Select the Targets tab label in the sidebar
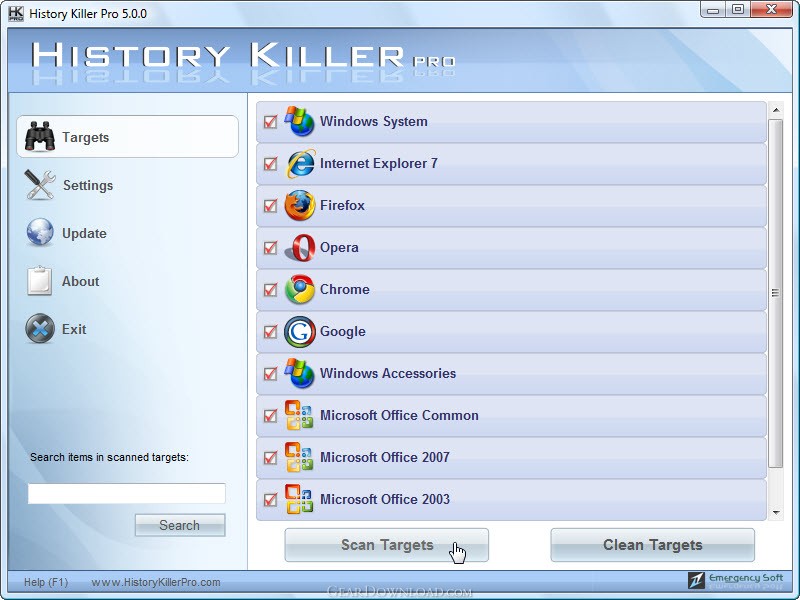Screen dimensions: 800x600 86,137
